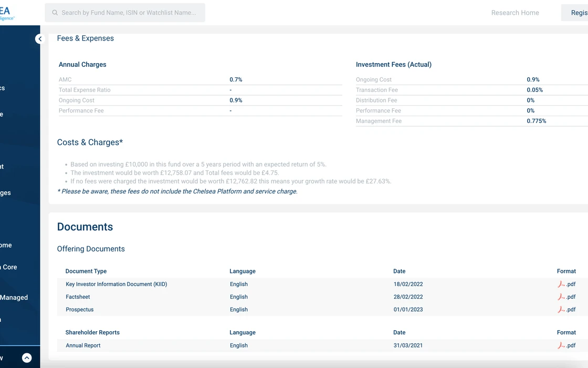Click the Total Expense Ratio label

point(85,90)
